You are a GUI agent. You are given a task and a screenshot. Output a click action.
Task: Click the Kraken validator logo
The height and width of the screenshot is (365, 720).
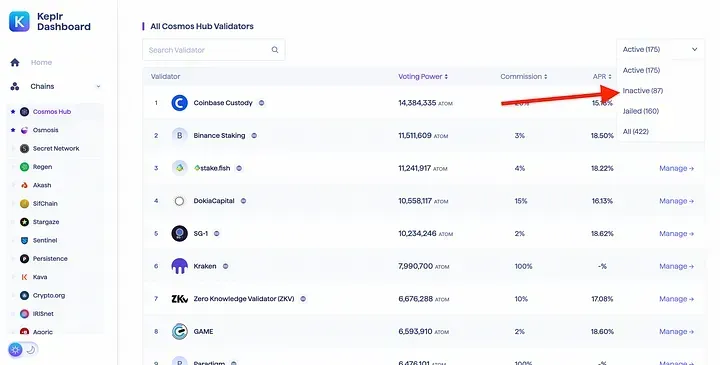click(180, 266)
